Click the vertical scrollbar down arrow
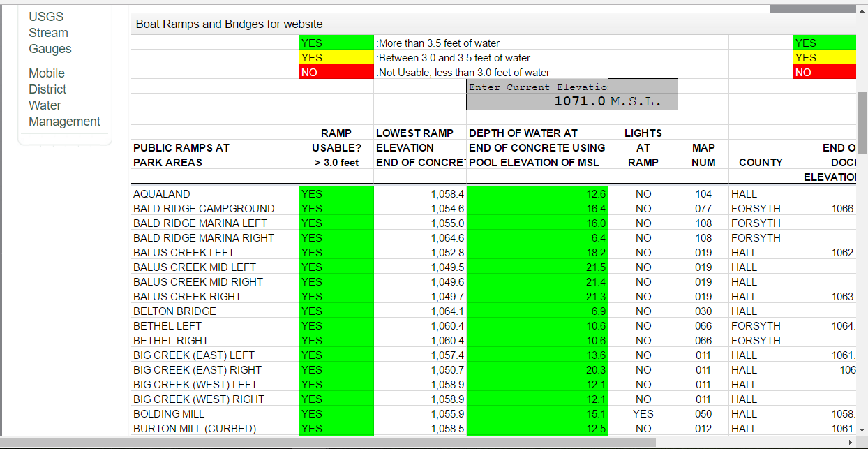Image resolution: width=868 pixels, height=449 pixels. tap(862, 429)
